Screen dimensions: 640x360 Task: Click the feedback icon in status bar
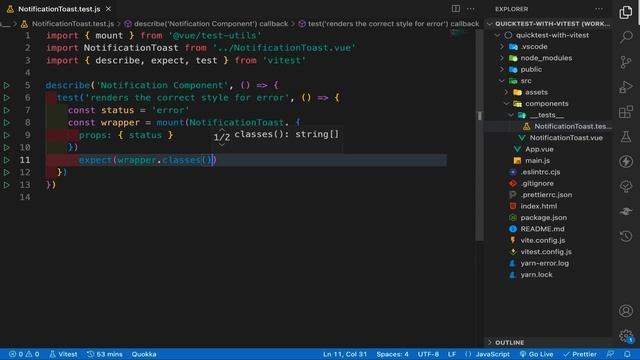click(x=610, y=354)
